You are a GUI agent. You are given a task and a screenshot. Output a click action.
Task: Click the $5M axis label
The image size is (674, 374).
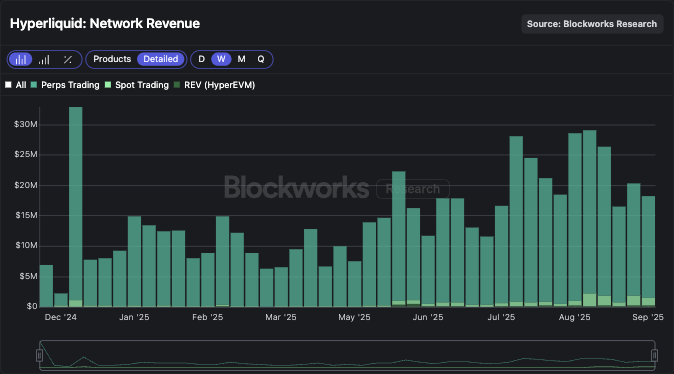click(x=28, y=276)
